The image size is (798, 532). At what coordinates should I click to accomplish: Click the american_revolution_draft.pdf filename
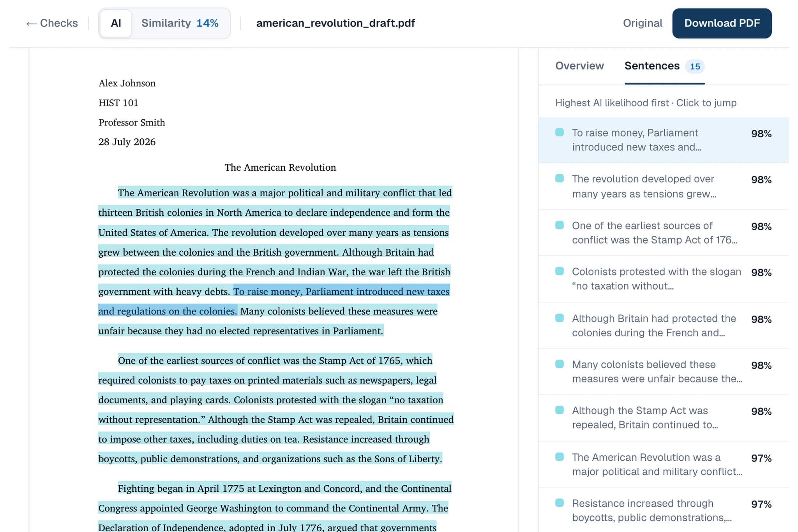pos(335,23)
